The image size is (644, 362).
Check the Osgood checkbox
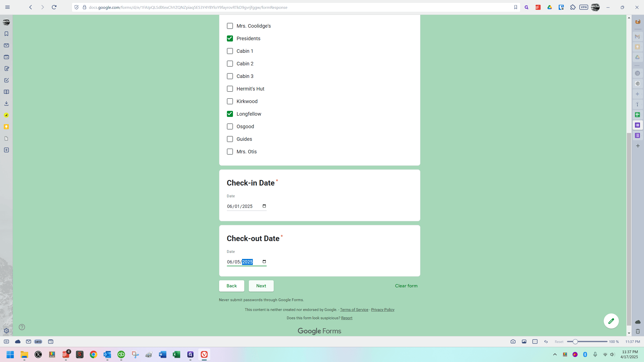point(230,126)
